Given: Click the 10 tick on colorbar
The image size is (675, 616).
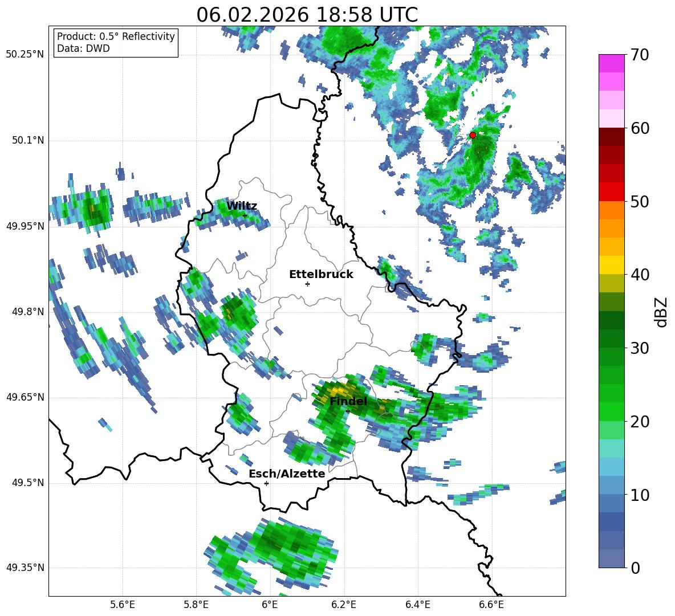Looking at the screenshot, I should coord(639,495).
